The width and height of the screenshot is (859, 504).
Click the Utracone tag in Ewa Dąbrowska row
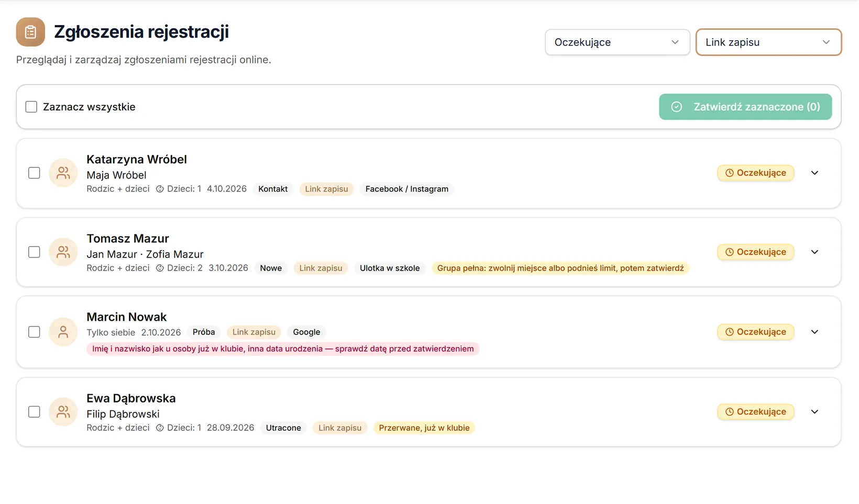point(283,428)
